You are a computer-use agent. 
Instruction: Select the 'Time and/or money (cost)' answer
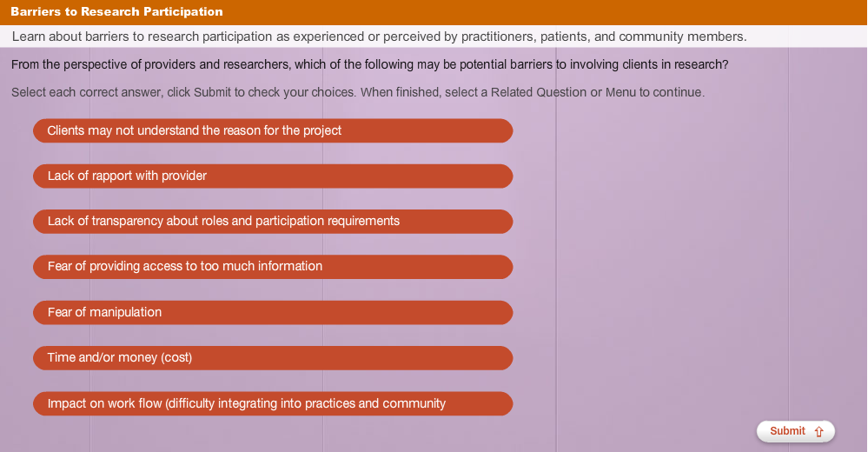pyautogui.click(x=273, y=358)
